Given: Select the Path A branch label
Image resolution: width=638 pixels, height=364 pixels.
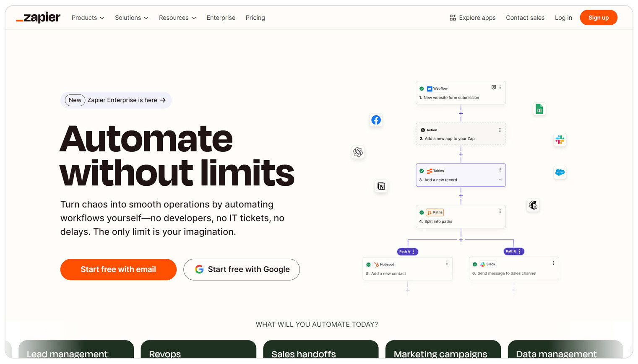Looking at the screenshot, I should coord(405,252).
